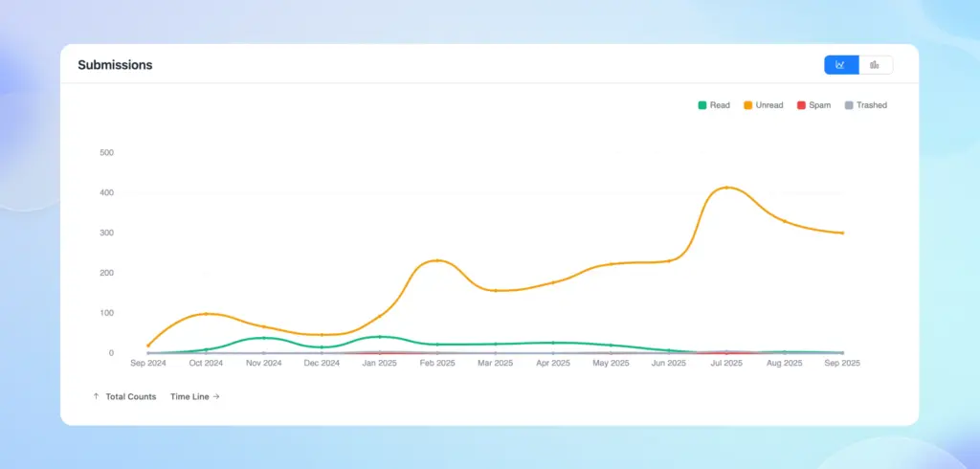The image size is (980, 469).
Task: Click the Submissions heading
Action: [x=115, y=65]
